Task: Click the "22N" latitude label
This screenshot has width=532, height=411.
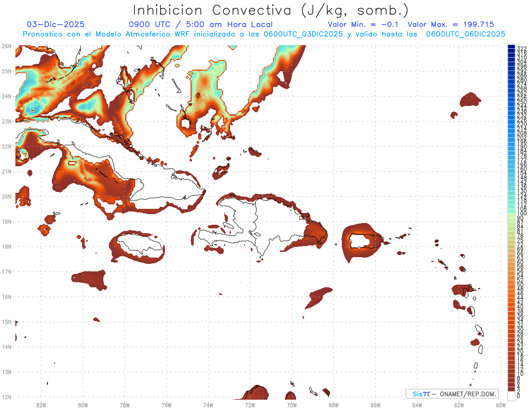Action: click(x=6, y=146)
